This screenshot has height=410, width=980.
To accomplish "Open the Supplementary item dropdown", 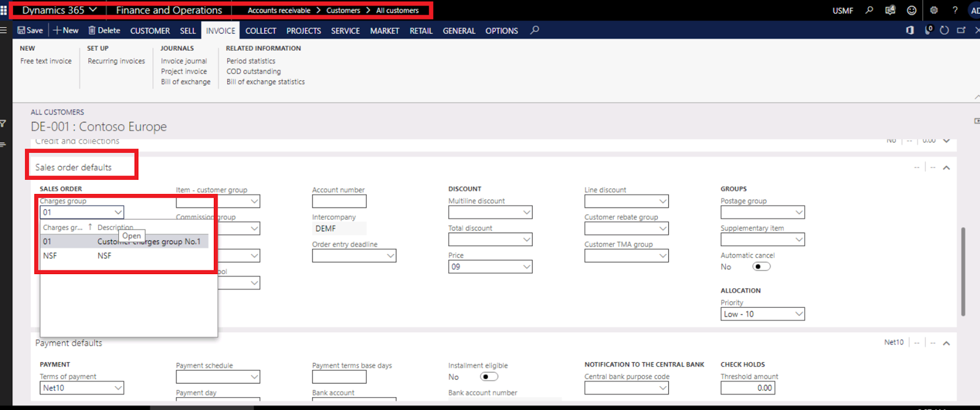I will tap(799, 239).
